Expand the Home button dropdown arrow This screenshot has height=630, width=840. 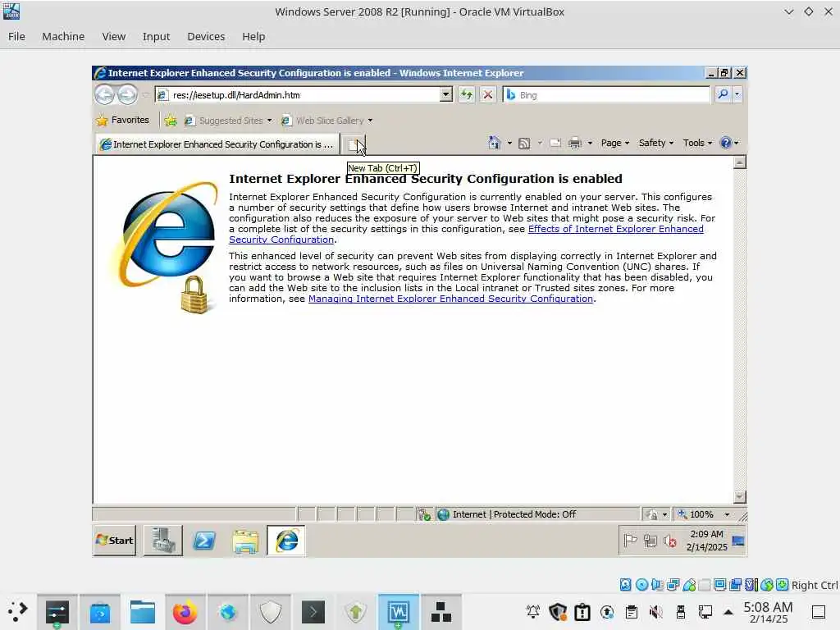(x=509, y=143)
